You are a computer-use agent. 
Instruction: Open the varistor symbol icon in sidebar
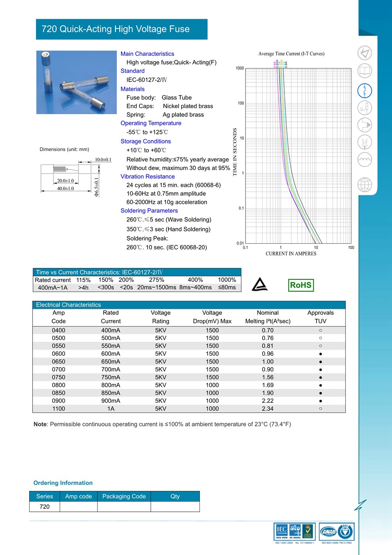click(365, 107)
